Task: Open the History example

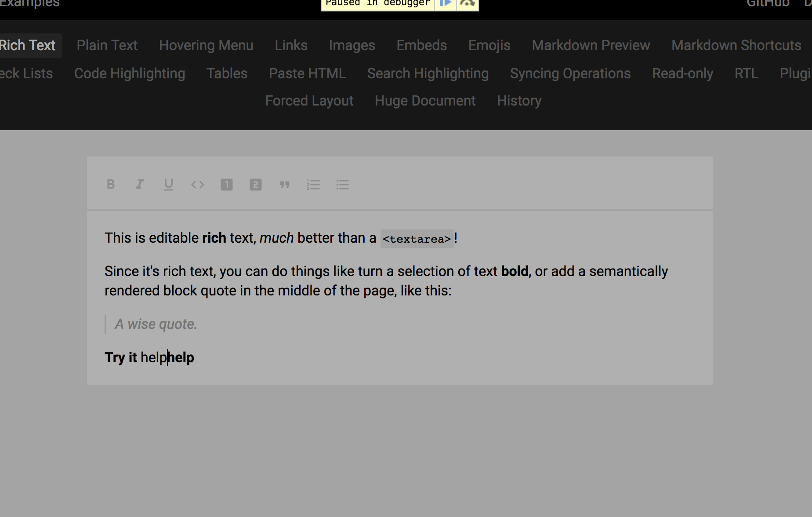Action: coord(519,101)
